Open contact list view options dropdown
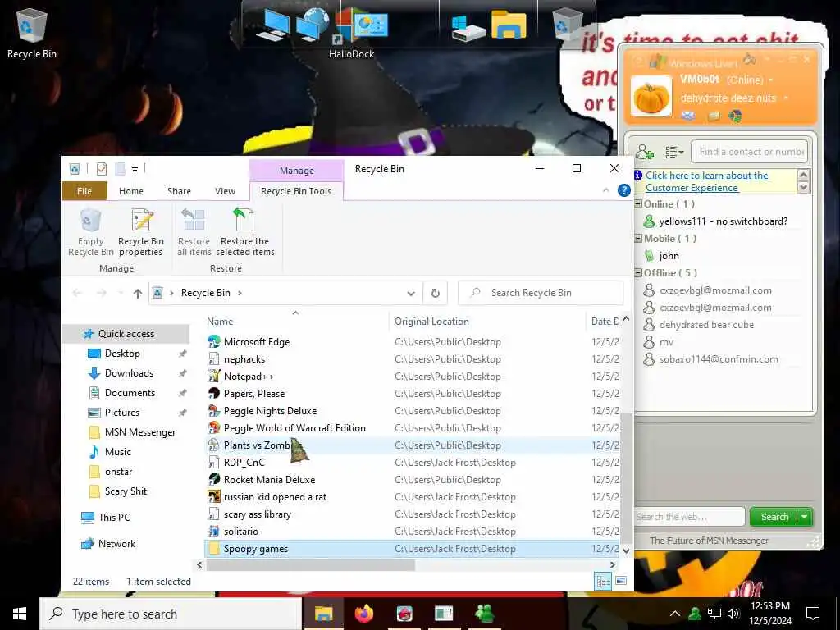Image resolution: width=840 pixels, height=630 pixels. click(674, 152)
